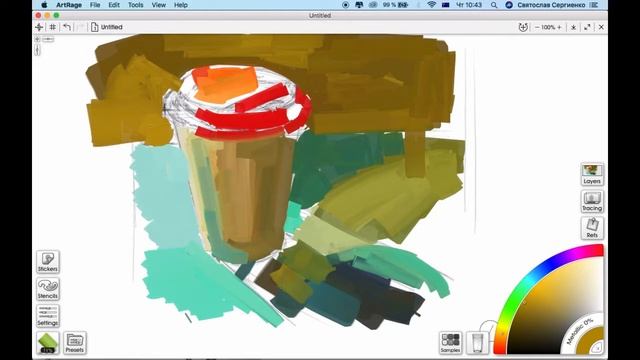This screenshot has width=640, height=360.
Task: Click the canvas positioner cross icon
Action: 40,27
